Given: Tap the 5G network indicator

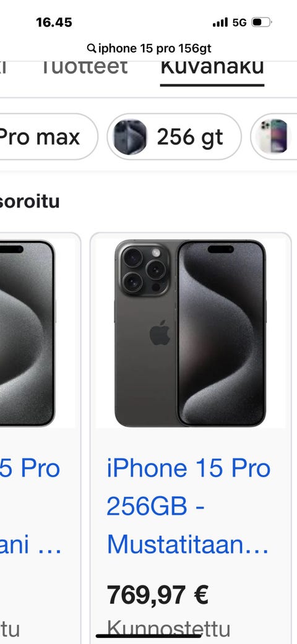Looking at the screenshot, I should coord(239,23).
